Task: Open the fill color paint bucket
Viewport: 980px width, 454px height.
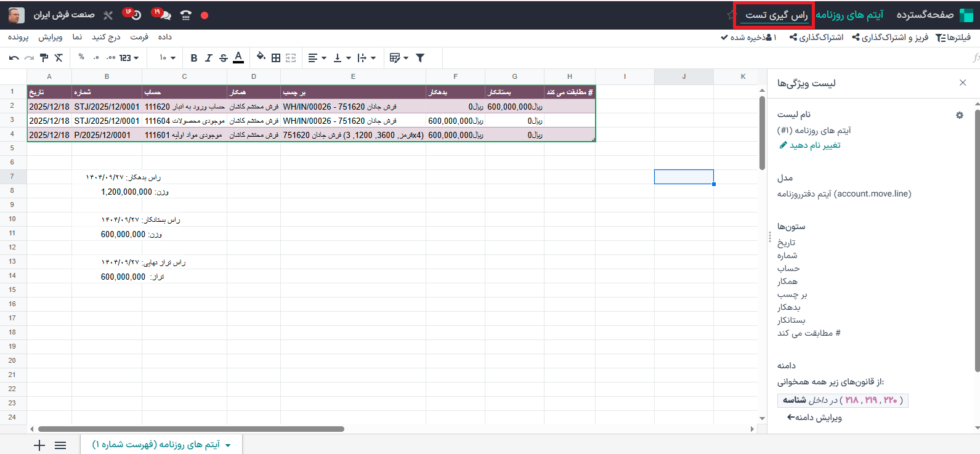Action: click(261, 57)
